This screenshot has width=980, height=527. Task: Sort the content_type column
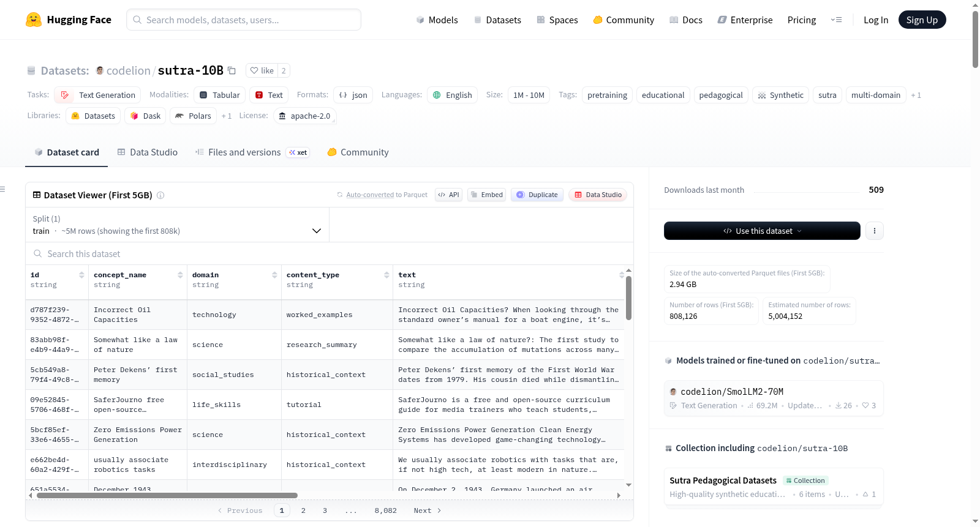click(x=386, y=275)
